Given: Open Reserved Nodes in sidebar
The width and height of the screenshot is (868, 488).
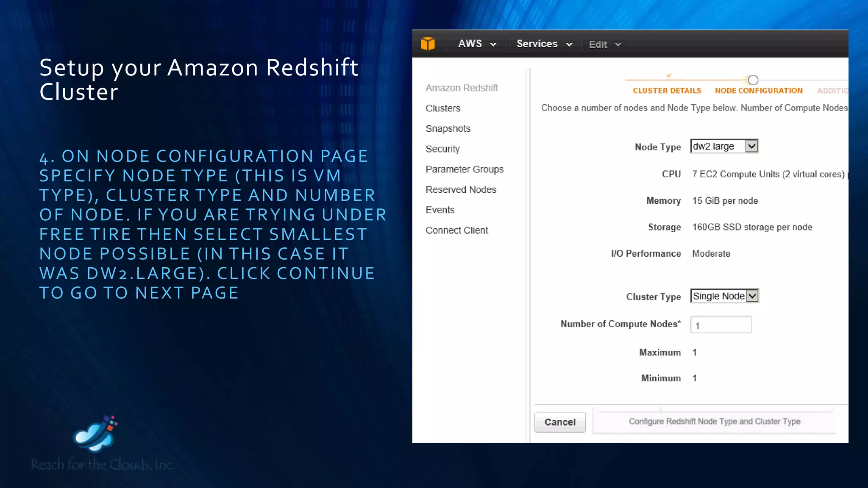Looking at the screenshot, I should [x=461, y=189].
